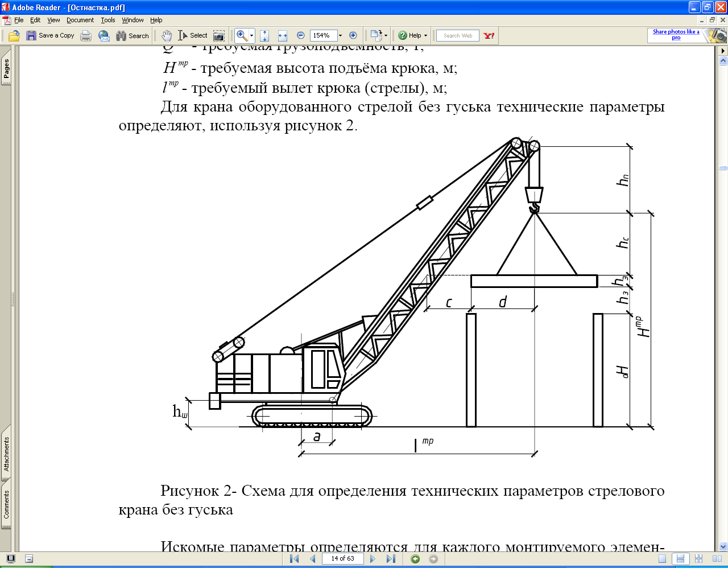The image size is (728, 568).
Task: Open the 'Share photos like a pro' link
Action: pos(676,35)
